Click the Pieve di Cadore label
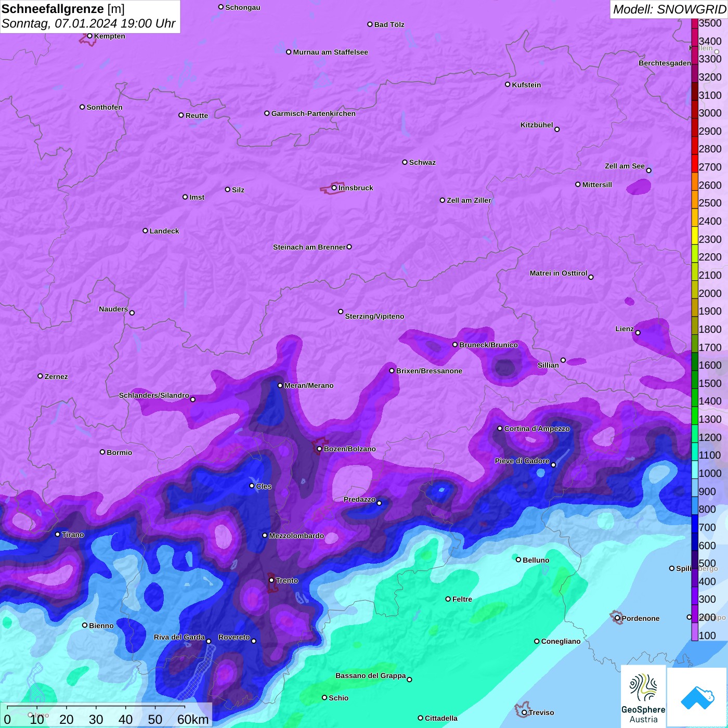The width and height of the screenshot is (728, 728). coord(522,461)
